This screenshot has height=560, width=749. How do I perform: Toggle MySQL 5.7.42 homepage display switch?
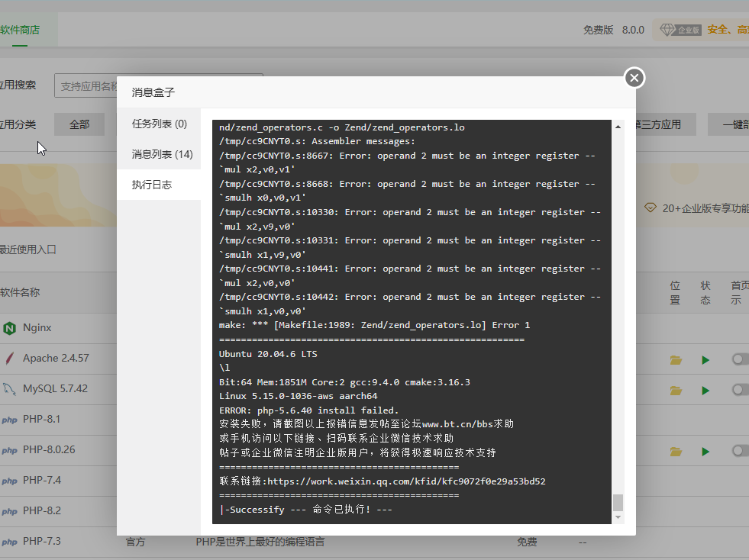740,390
